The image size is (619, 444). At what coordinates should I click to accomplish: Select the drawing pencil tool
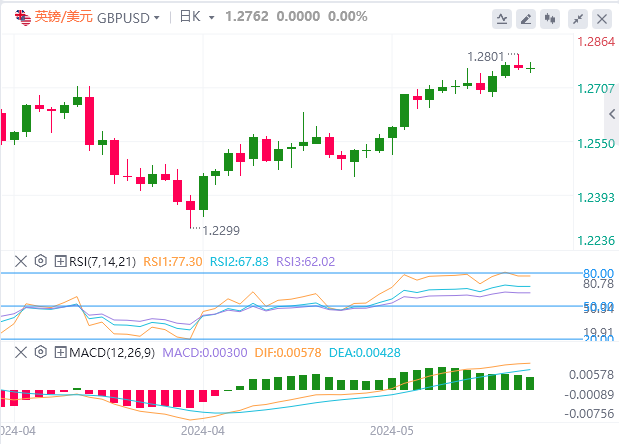point(526,19)
